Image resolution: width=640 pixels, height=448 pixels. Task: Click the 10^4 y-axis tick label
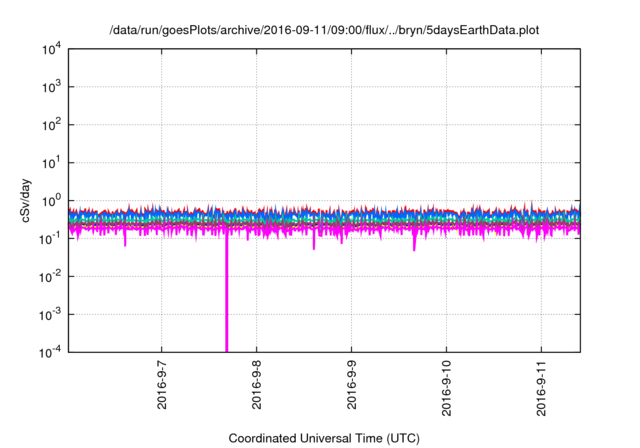pos(50,50)
